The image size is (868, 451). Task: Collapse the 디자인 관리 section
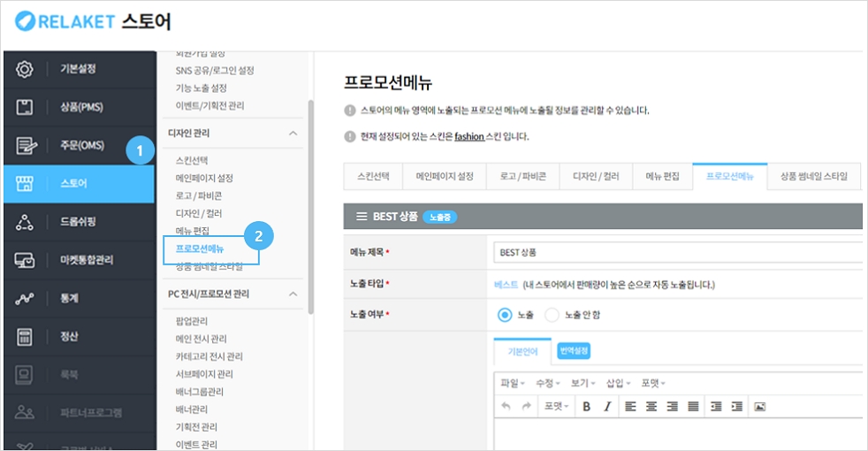(293, 134)
